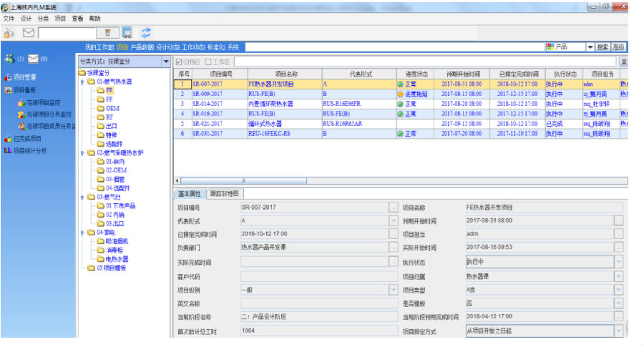Screen dimensions: 644x347
Task: Open 在研项目监控 under 项目看板
Action: pyautogui.click(x=43, y=102)
